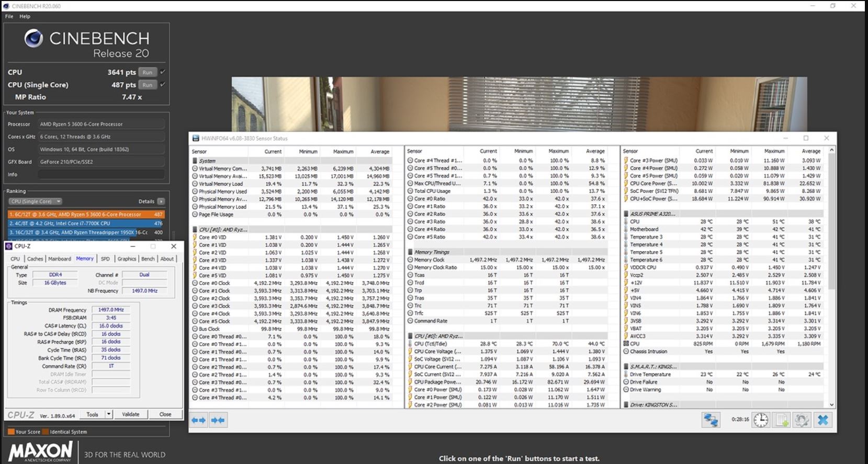
Task: Click the CPU-Z Close button
Action: [165, 414]
